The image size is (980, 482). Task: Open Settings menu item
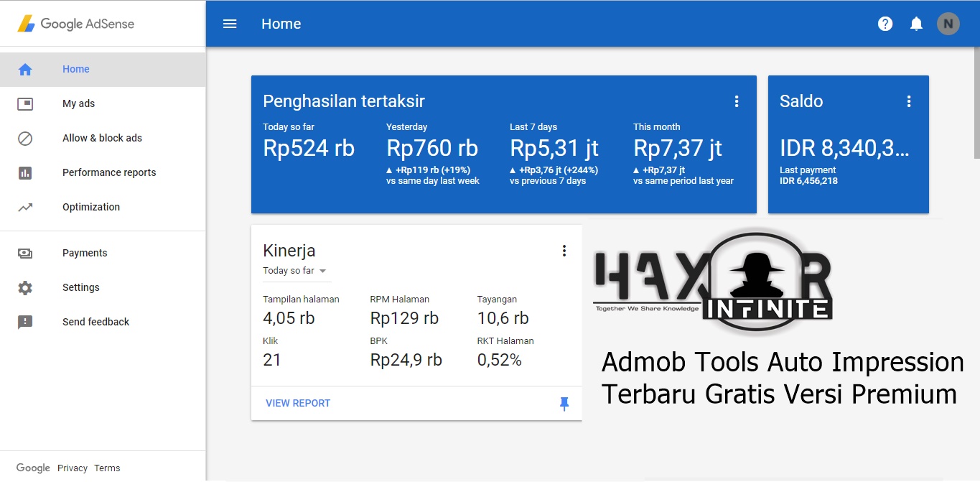pos(103,288)
